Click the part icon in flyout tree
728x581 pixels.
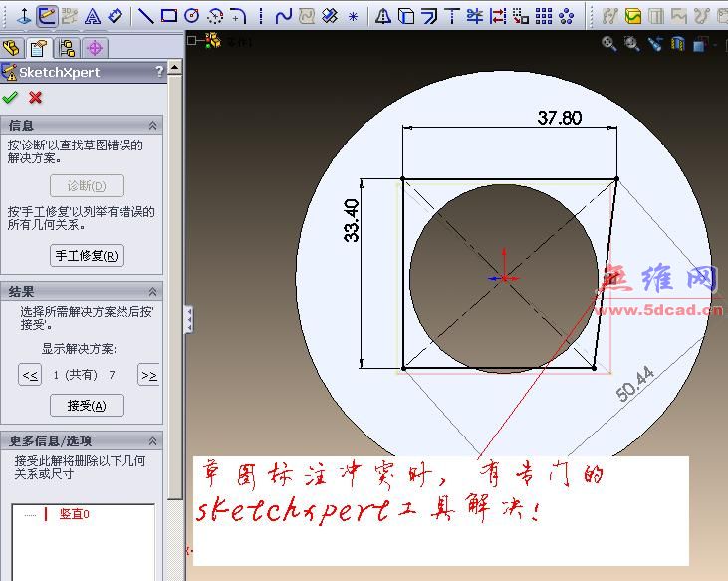click(x=213, y=40)
